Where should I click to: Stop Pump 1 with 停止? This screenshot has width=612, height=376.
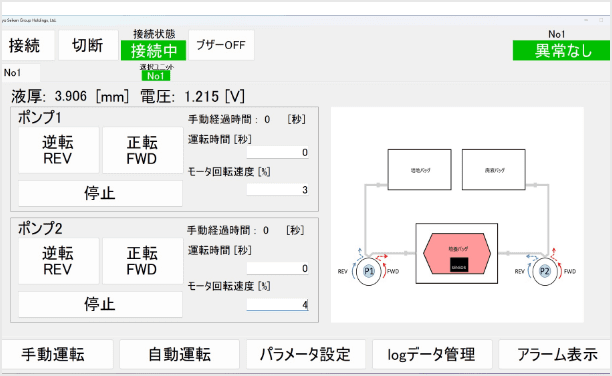pyautogui.click(x=100, y=193)
